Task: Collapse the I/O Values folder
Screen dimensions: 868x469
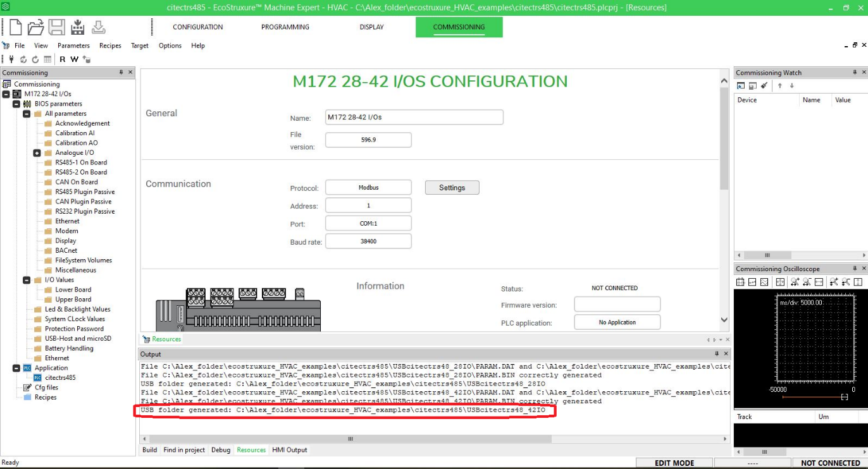Action: pos(27,280)
